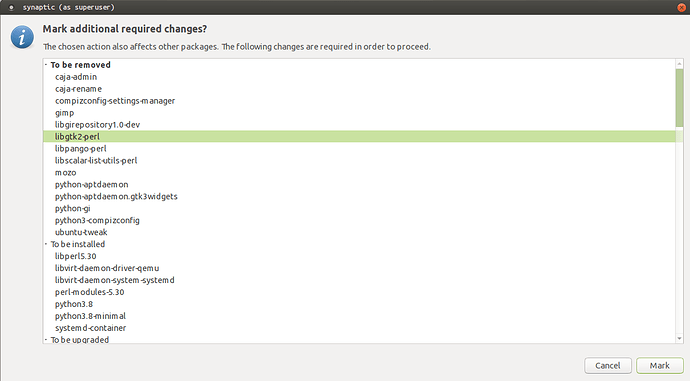The height and width of the screenshot is (381, 690).
Task: Click the window menu dot in title bar
Action: coord(11,7)
